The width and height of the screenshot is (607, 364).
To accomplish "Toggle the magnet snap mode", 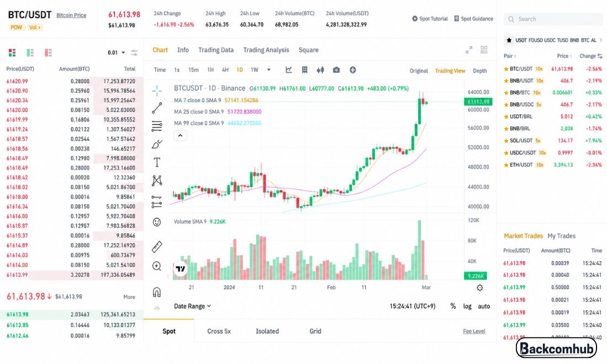I will pyautogui.click(x=157, y=292).
